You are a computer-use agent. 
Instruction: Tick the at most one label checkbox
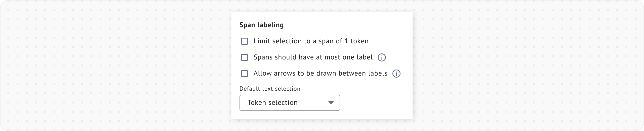245,57
